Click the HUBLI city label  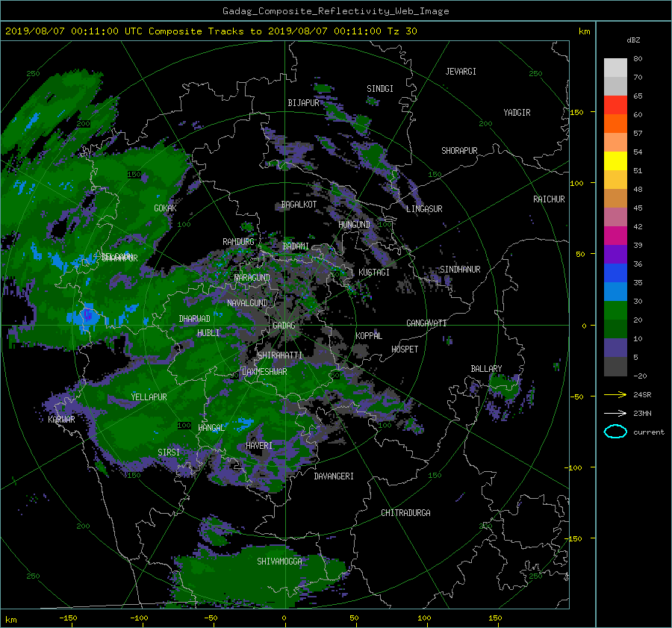click(x=208, y=333)
